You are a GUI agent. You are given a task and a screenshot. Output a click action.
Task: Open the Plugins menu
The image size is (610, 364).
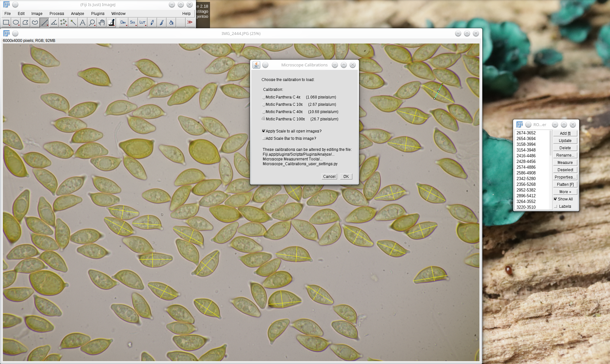point(98,14)
